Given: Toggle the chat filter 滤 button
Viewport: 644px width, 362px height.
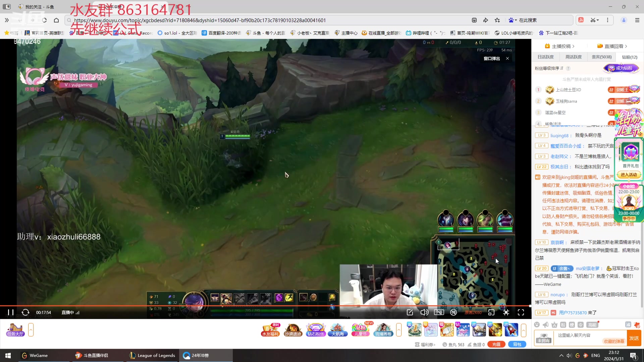Looking at the screenshot, I should [x=628, y=324].
